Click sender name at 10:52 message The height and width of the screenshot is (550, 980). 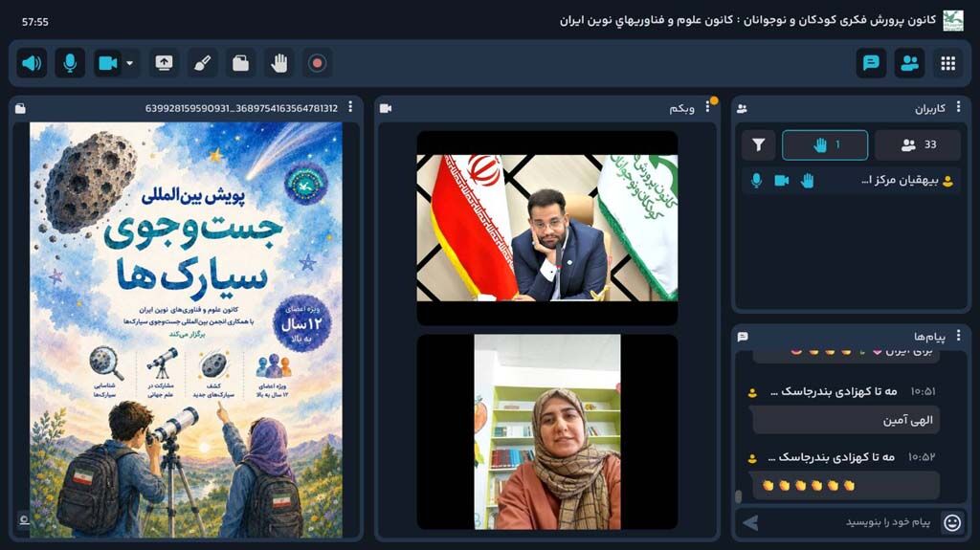[x=832, y=457]
